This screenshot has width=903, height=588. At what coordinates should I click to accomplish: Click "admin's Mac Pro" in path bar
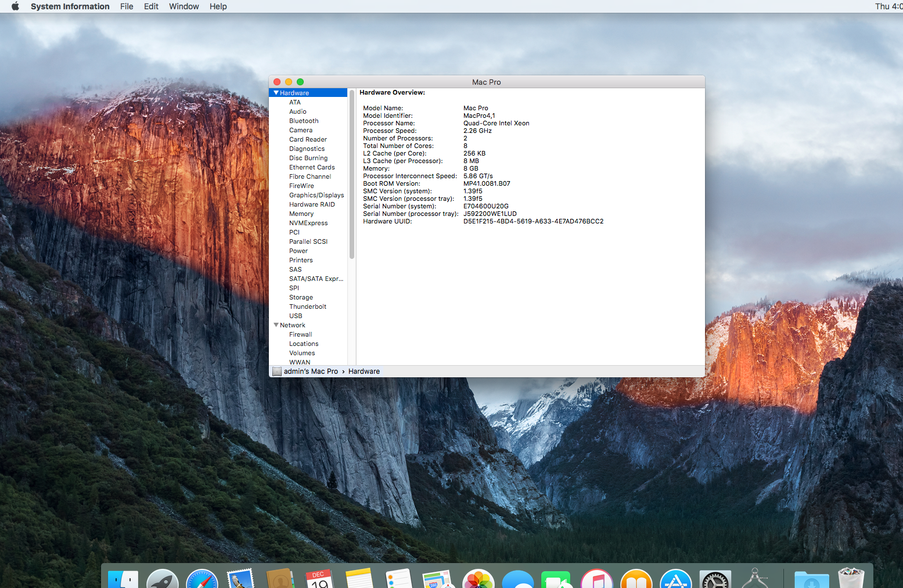click(x=311, y=371)
